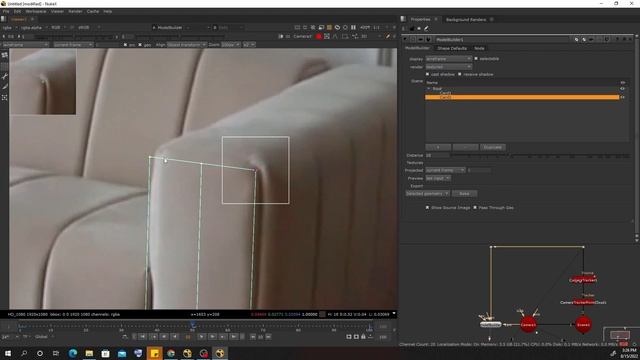This screenshot has width=640, height=360.
Task: Click the Play forward button
Action: coord(201,337)
